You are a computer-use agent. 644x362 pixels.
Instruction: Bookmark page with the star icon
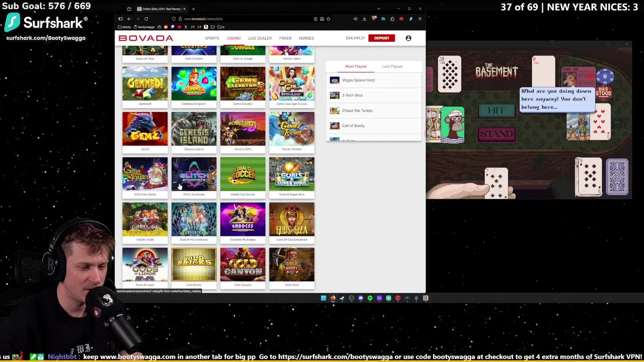329,19
